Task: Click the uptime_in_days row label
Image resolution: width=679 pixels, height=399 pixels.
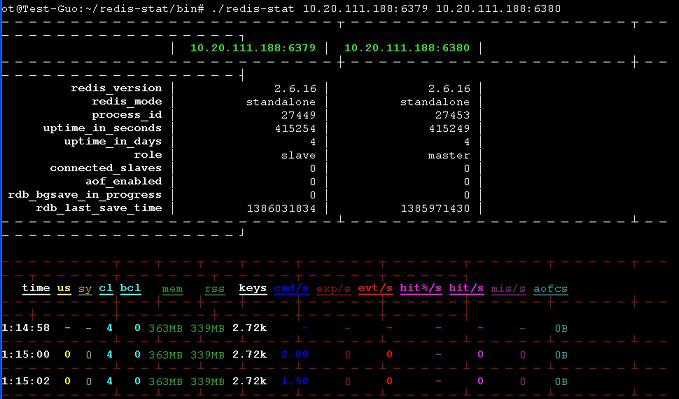Action: (113, 142)
